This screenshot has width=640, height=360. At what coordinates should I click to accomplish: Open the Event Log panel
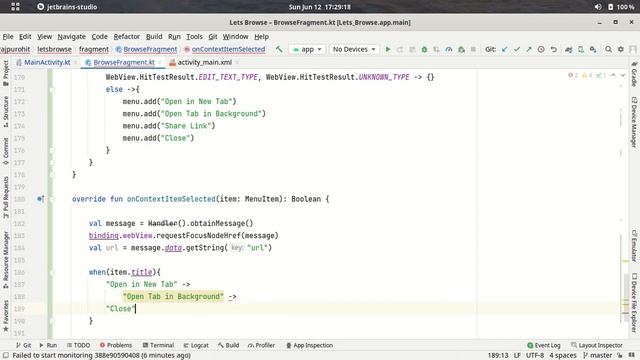(x=544, y=345)
